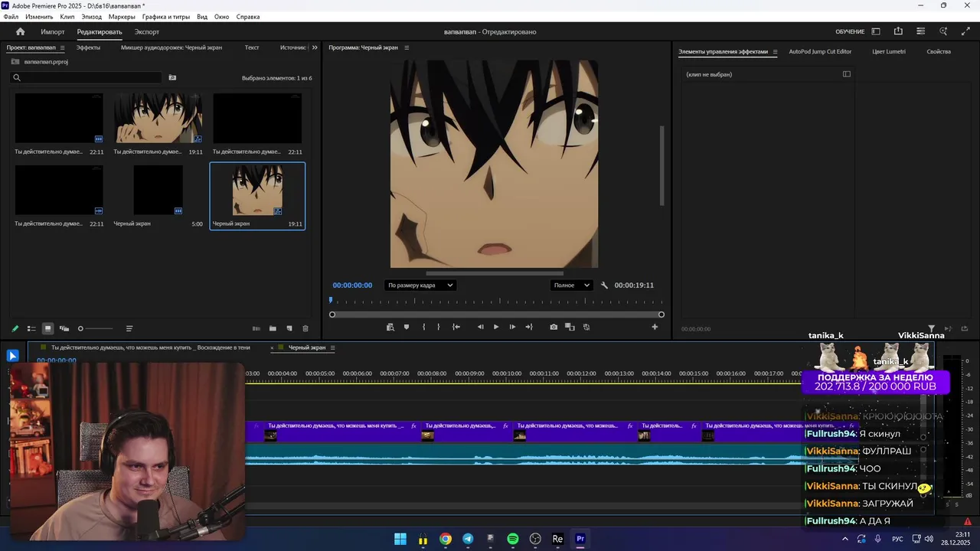Open the AutoPod Jump Cut Editor tab
Screen dimensions: 980x551
820,52
